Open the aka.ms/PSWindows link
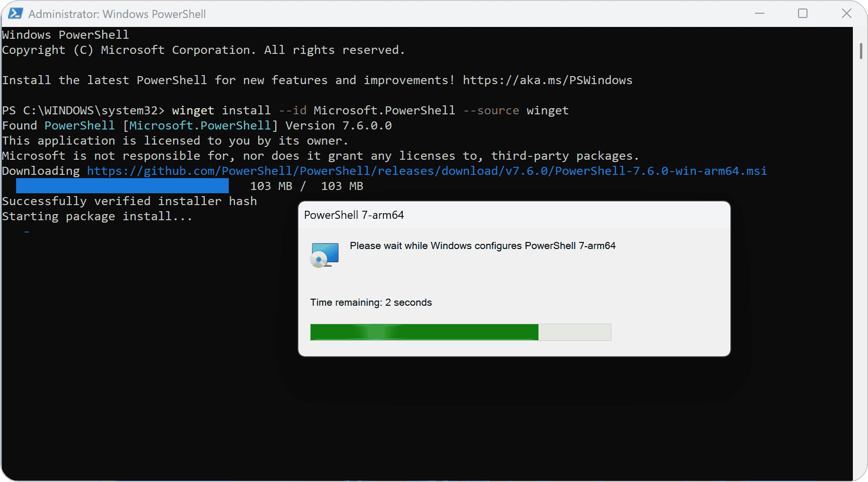This screenshot has height=482, width=868. (x=547, y=80)
